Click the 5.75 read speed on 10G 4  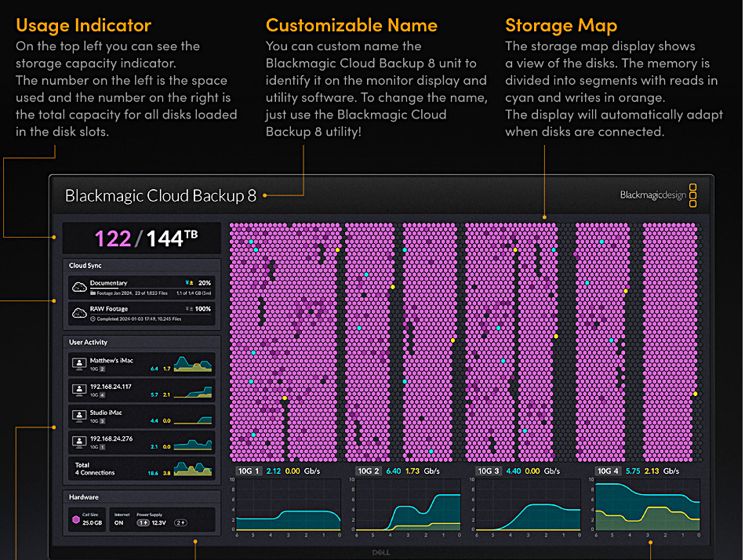[x=633, y=471]
